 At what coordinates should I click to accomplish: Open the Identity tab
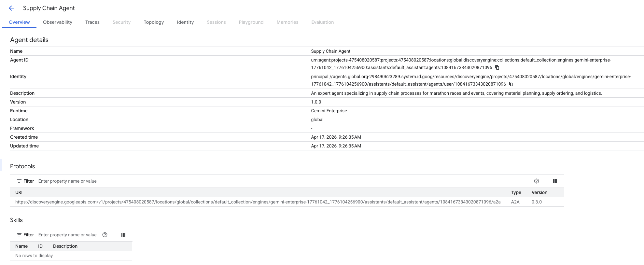pos(185,22)
